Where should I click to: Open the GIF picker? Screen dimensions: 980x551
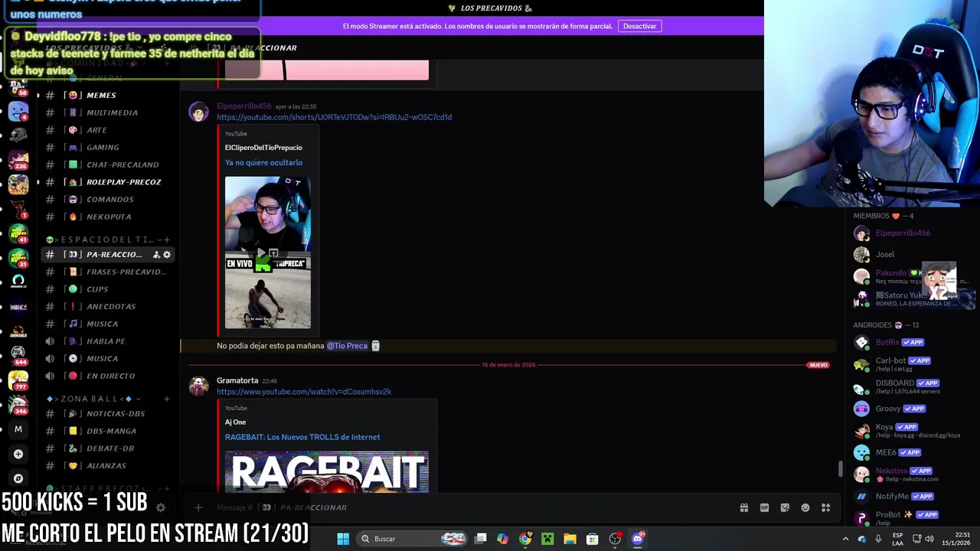764,507
